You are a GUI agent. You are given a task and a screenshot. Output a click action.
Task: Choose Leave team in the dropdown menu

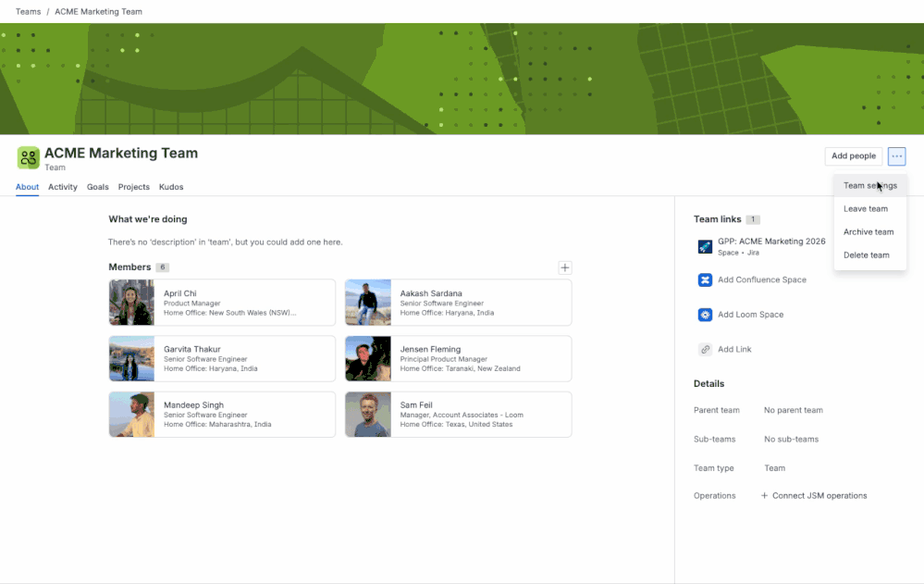[x=869, y=209]
